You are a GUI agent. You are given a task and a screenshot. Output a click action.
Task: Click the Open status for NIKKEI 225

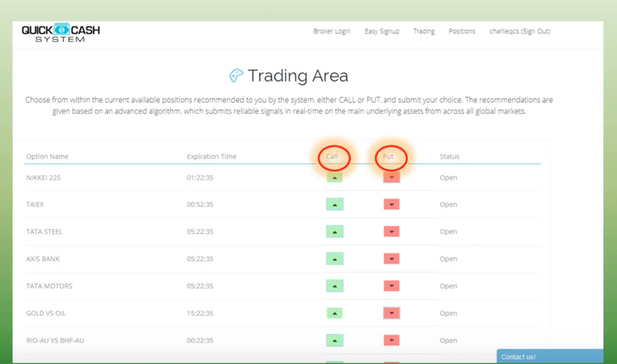coord(448,178)
